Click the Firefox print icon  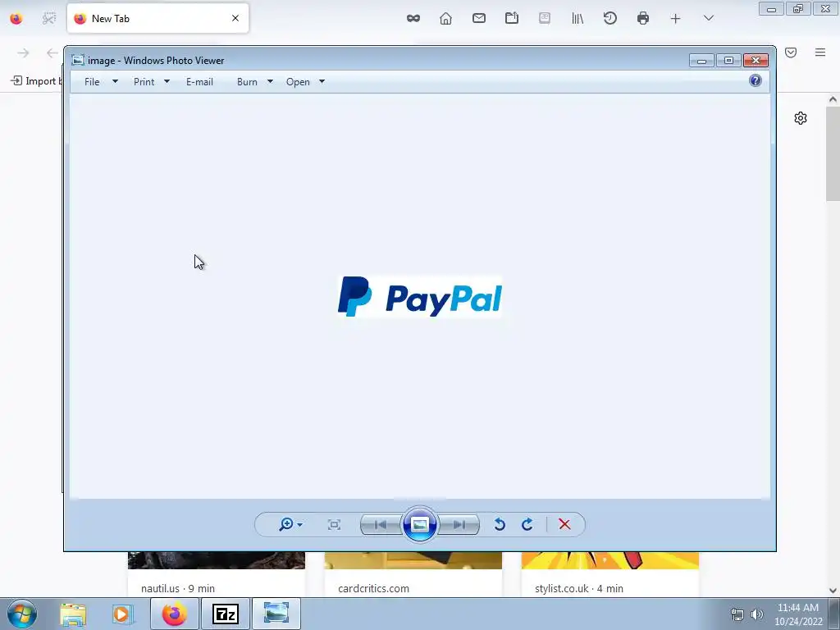pyautogui.click(x=643, y=18)
